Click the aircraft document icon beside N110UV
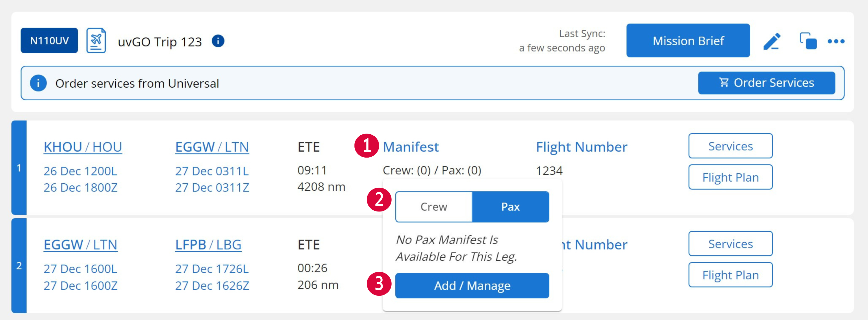 [97, 40]
